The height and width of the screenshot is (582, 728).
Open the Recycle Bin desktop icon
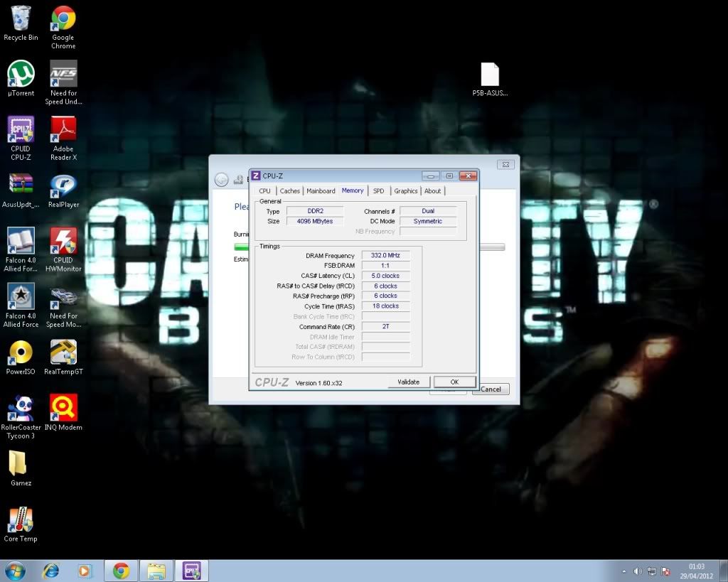coord(21,23)
